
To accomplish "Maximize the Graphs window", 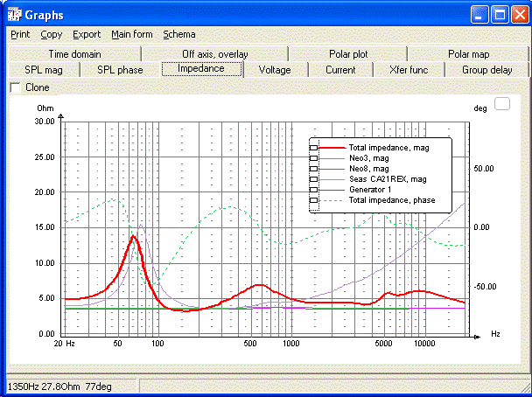I will click(500, 15).
